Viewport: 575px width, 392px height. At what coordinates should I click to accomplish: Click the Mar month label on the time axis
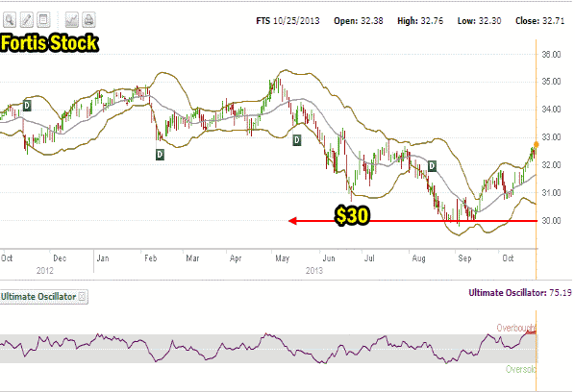click(x=192, y=258)
